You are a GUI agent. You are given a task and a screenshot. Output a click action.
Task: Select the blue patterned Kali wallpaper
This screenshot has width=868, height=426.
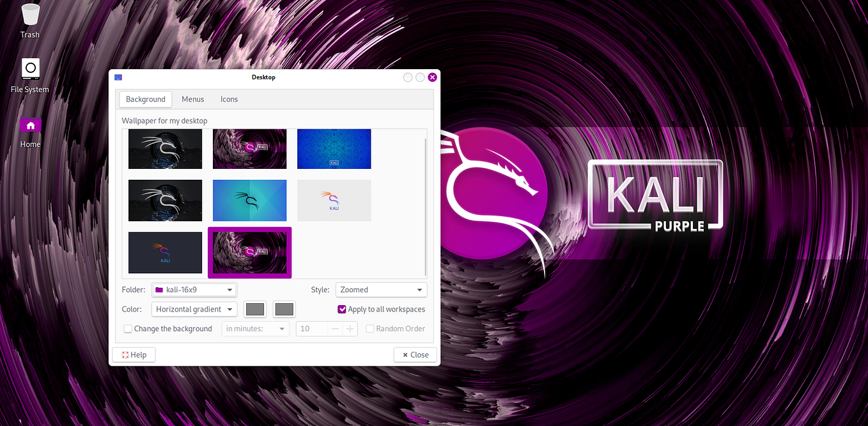point(334,149)
